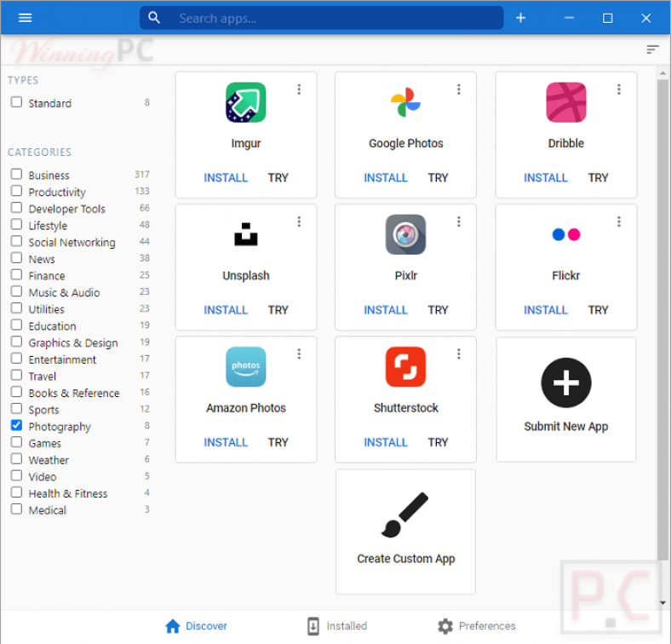The image size is (671, 644).
Task: Click the scrollbar up arrow
Action: 662,73
